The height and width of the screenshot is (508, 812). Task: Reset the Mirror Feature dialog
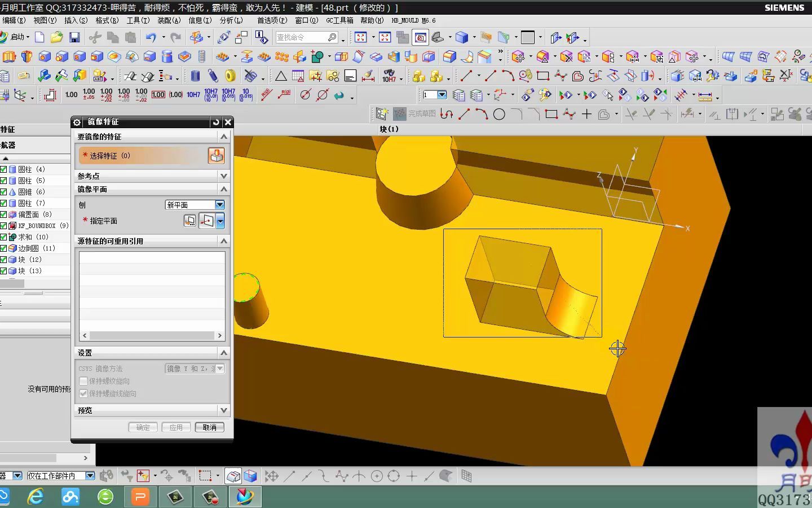[215, 122]
